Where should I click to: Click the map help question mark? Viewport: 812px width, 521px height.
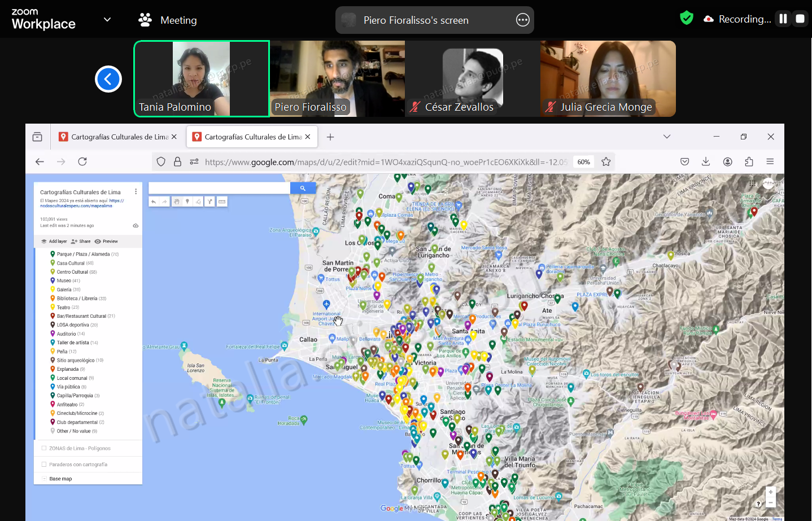coord(758,504)
